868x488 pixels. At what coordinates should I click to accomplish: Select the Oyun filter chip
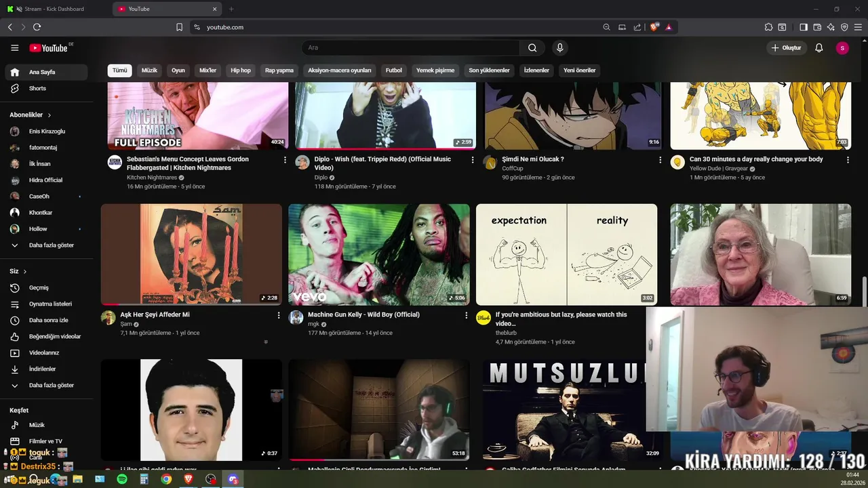178,70
